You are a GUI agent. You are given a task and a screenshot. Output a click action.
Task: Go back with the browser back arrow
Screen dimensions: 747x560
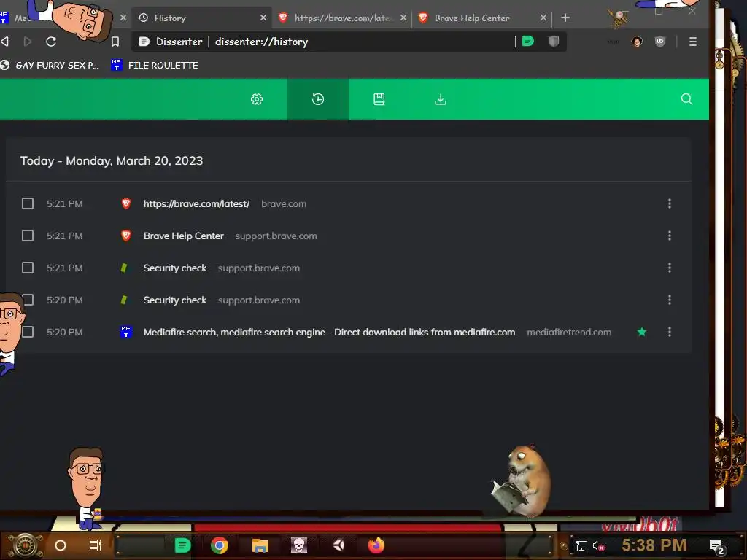[x=5, y=42]
